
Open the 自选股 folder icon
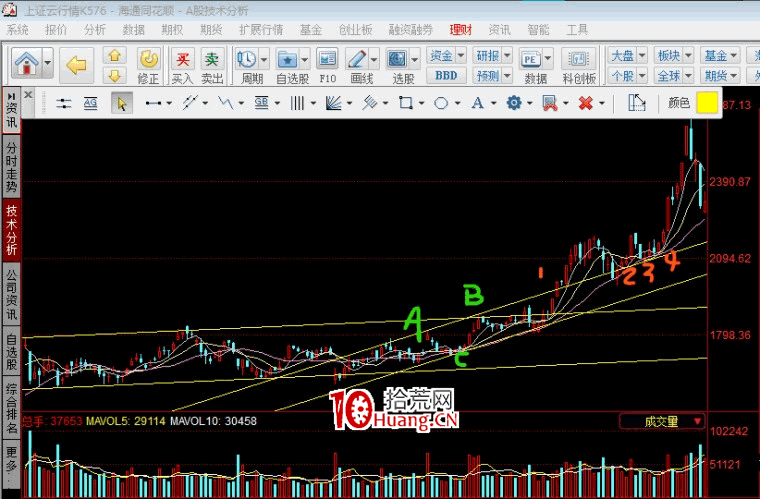[287, 59]
